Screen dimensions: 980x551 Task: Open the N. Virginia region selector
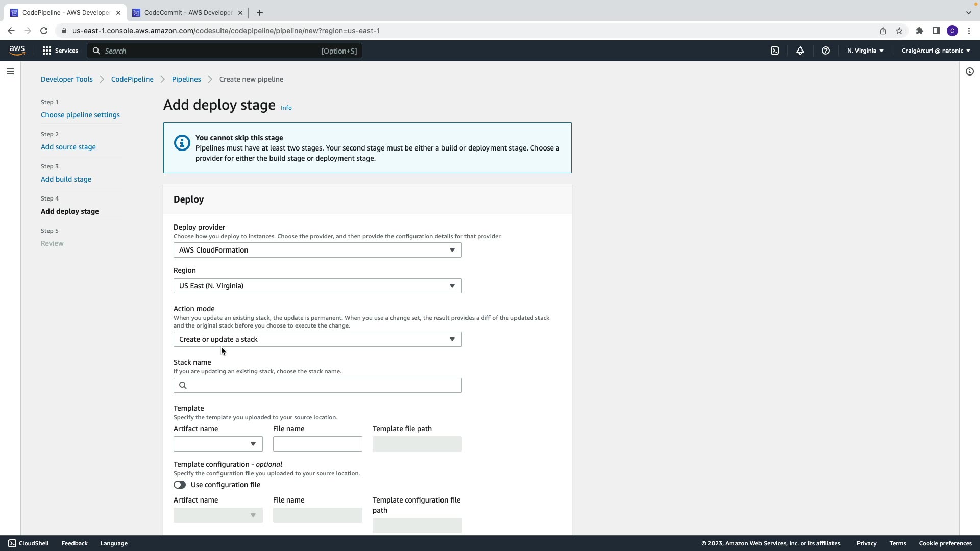coord(865,51)
